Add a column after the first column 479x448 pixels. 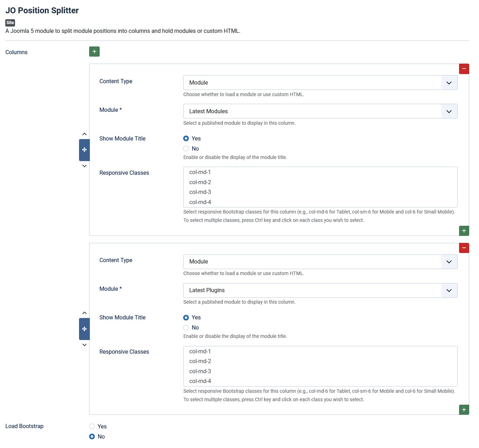pos(464,231)
